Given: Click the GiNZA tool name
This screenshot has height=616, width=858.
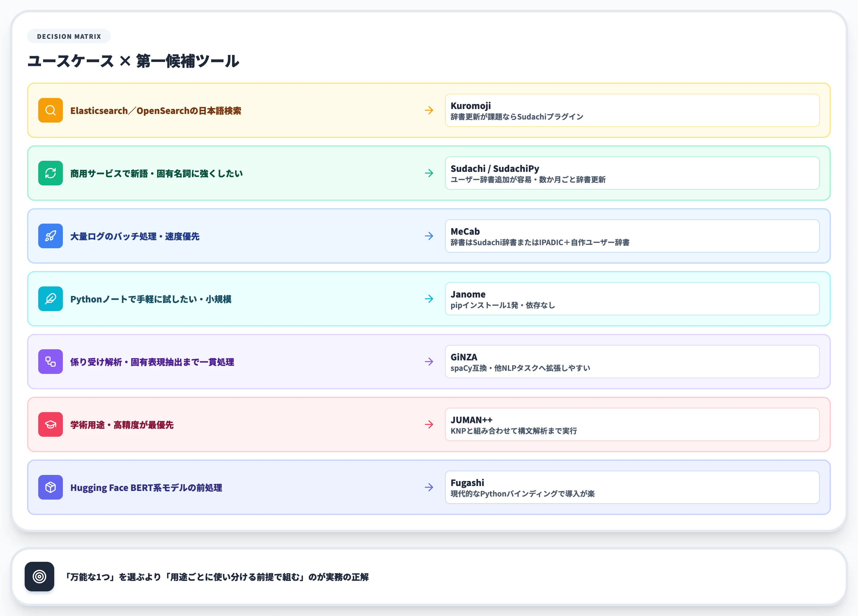Looking at the screenshot, I should click(x=464, y=357).
